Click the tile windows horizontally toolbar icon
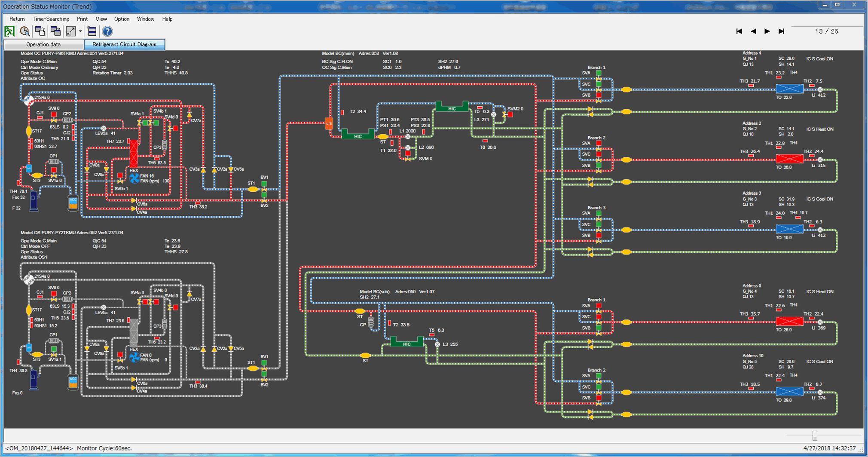 click(92, 31)
